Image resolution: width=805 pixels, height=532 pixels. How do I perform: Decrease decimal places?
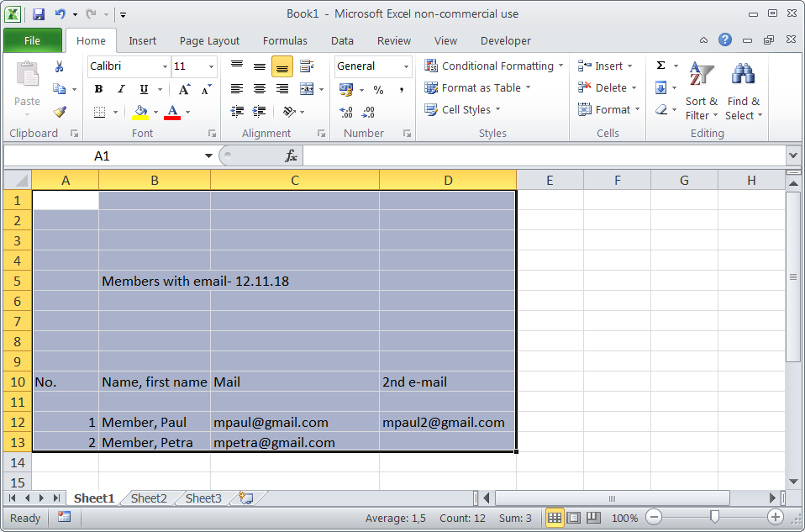click(368, 112)
